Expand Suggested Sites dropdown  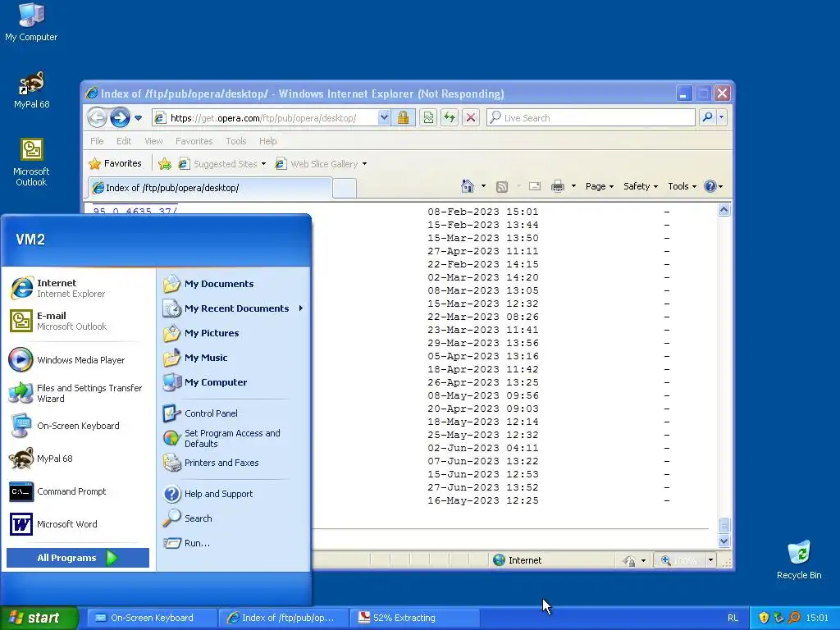(263, 164)
